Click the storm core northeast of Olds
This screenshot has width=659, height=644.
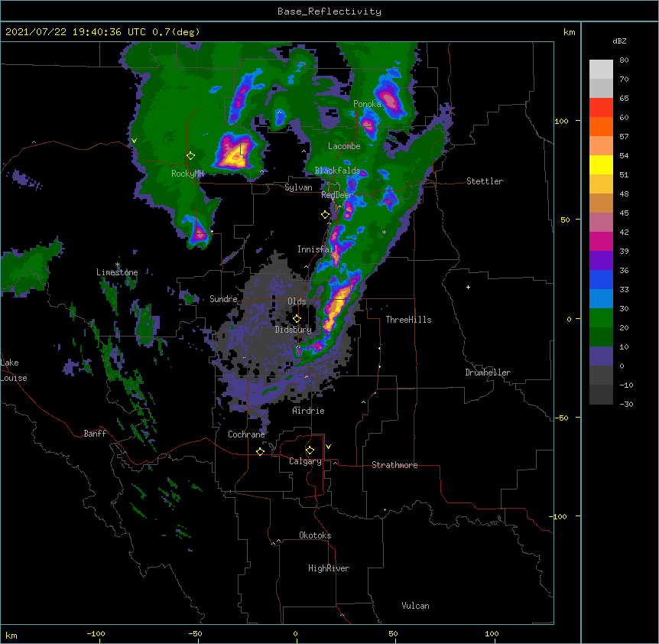point(336,306)
